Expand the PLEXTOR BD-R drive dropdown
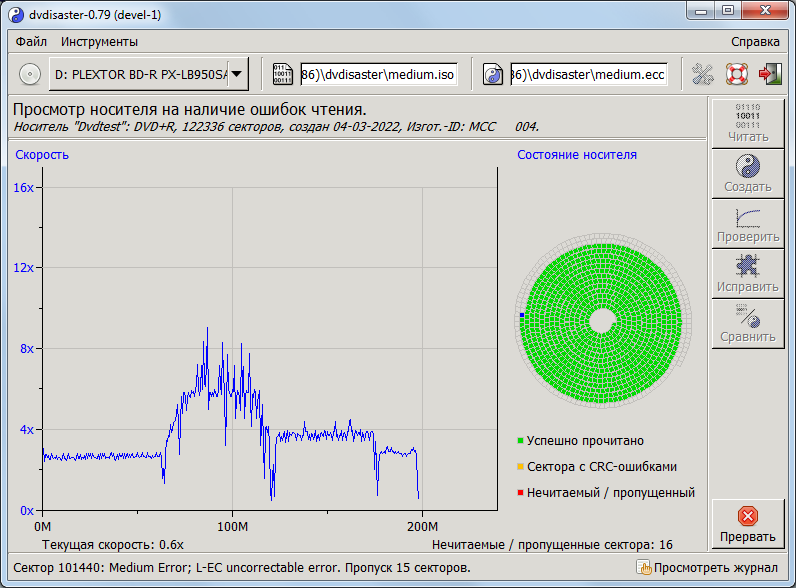This screenshot has height=588, width=796. (x=237, y=74)
